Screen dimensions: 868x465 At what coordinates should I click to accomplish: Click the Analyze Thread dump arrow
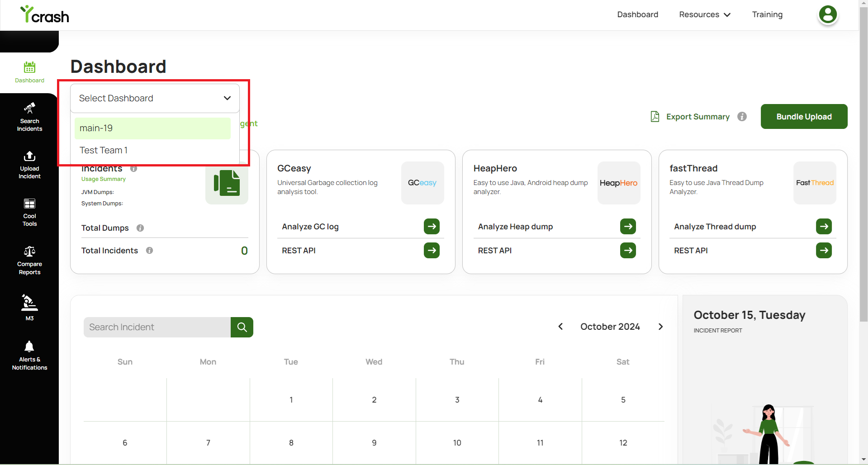click(824, 226)
